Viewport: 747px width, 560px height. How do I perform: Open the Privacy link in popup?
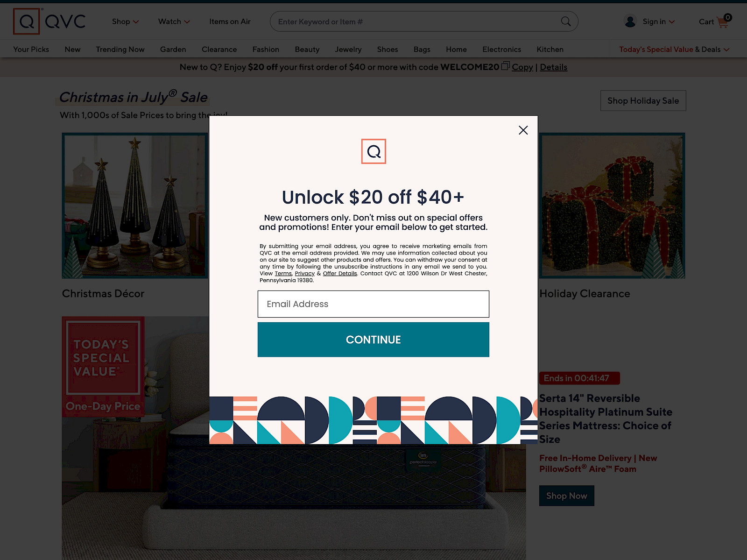[304, 274]
